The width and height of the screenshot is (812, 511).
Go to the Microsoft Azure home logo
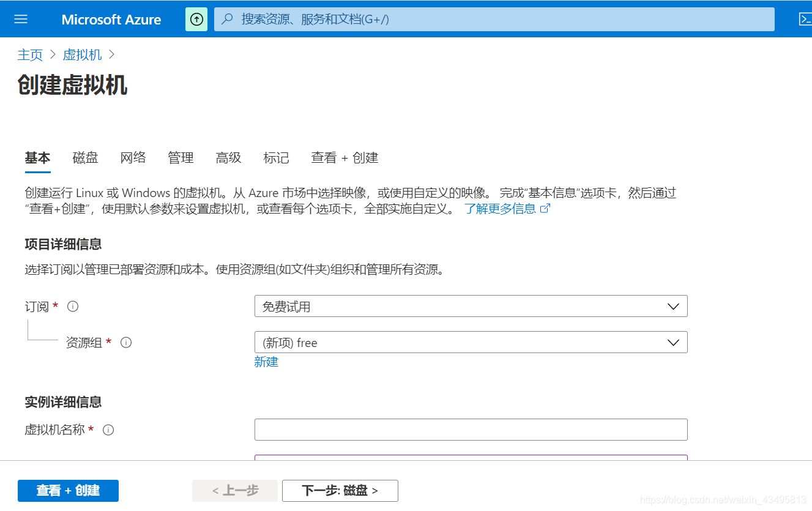click(x=111, y=19)
